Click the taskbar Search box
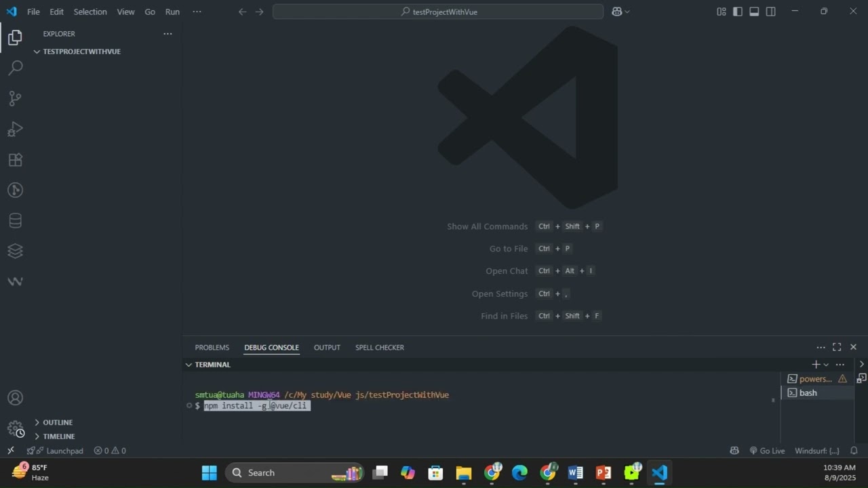868x488 pixels. click(294, 473)
